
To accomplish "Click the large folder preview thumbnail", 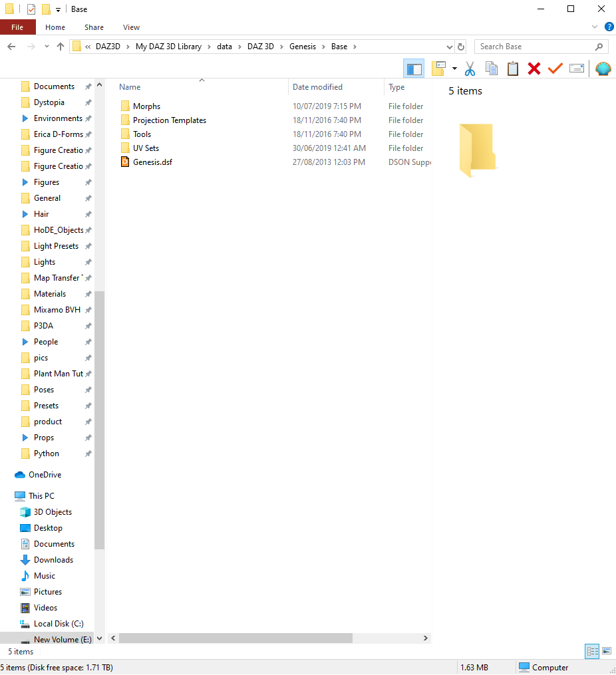I will 478,150.
